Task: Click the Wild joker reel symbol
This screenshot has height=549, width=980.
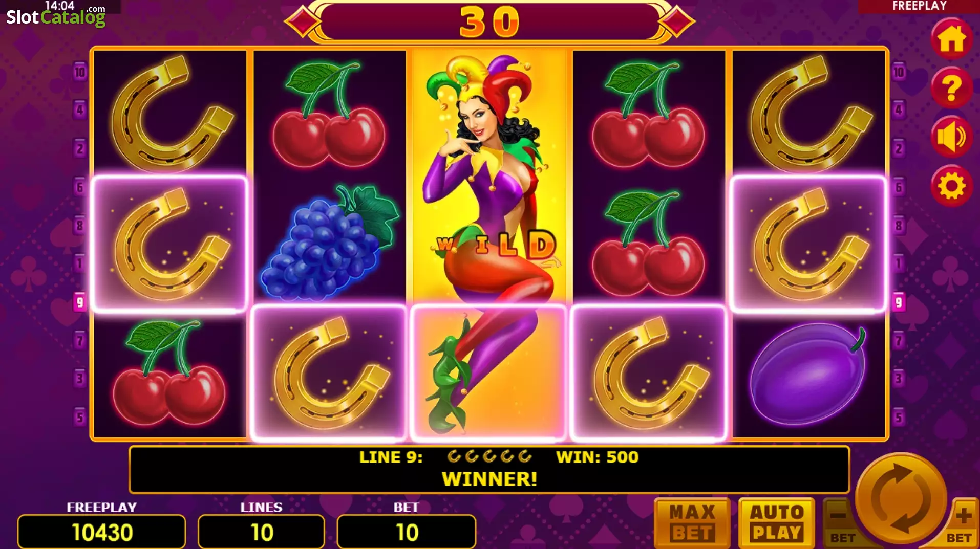Action: tap(489, 244)
